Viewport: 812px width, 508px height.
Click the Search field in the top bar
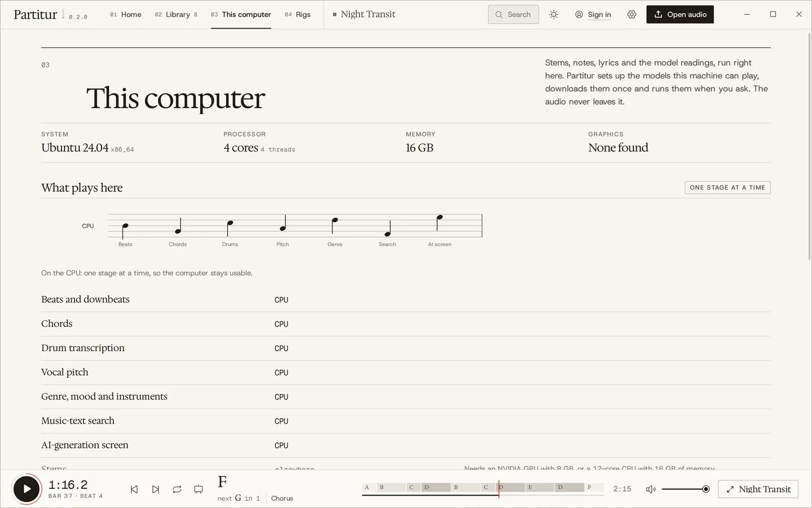pos(514,15)
